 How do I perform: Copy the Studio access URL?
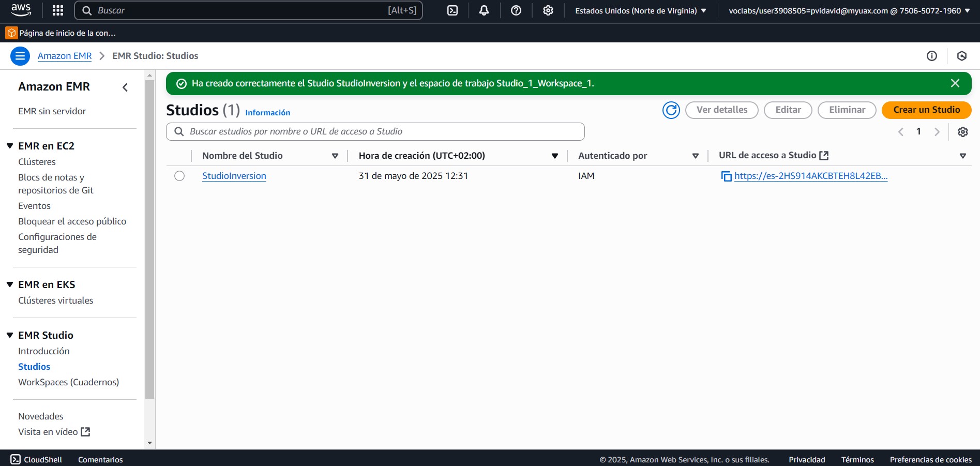coord(726,176)
